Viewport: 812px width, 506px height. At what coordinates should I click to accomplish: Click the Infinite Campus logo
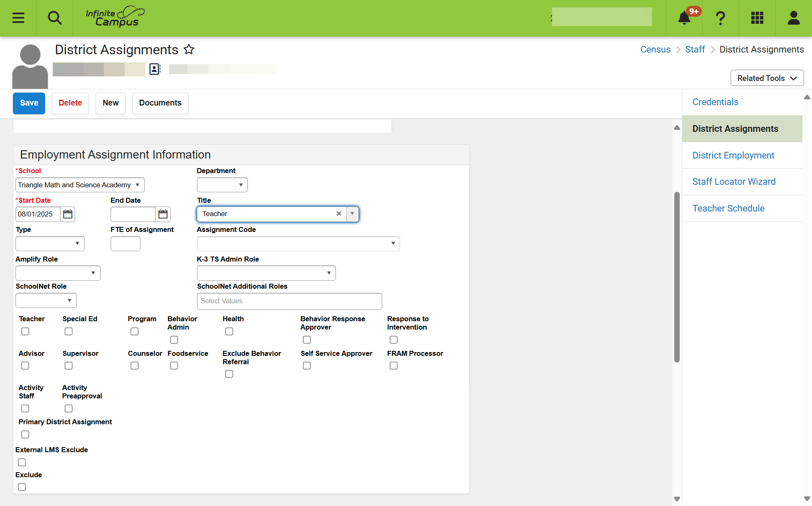click(115, 17)
